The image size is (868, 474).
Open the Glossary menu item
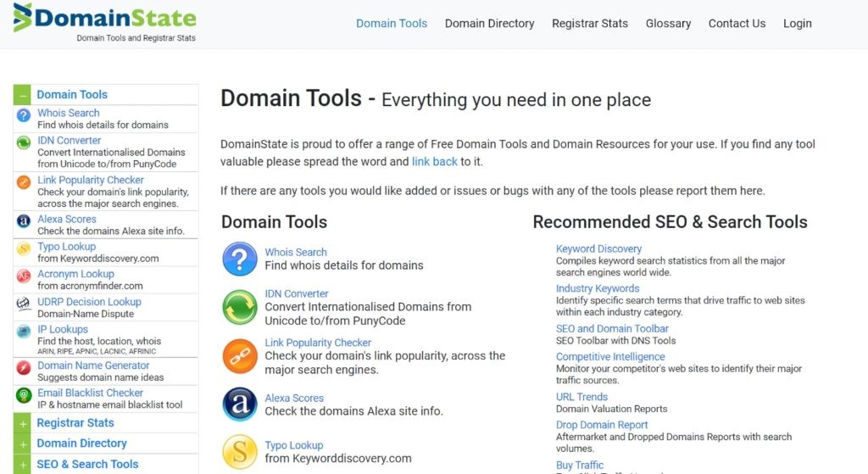pos(668,24)
